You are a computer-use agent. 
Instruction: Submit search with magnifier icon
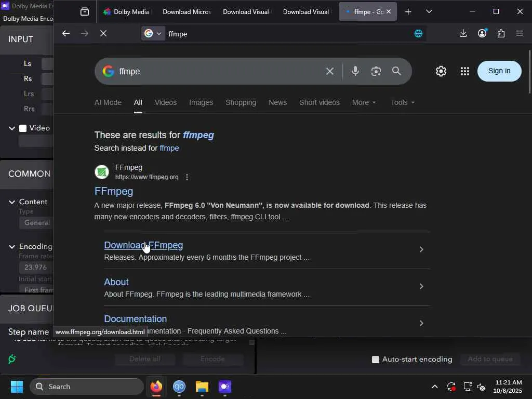pos(396,71)
